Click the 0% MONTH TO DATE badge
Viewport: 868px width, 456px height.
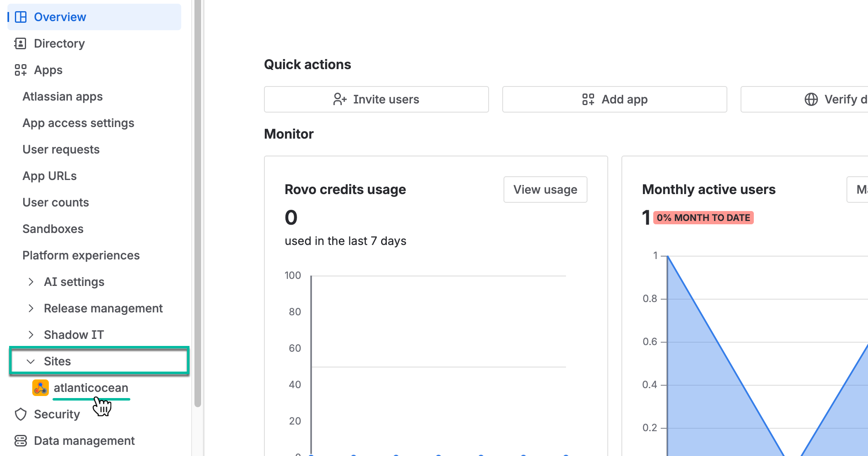point(703,218)
